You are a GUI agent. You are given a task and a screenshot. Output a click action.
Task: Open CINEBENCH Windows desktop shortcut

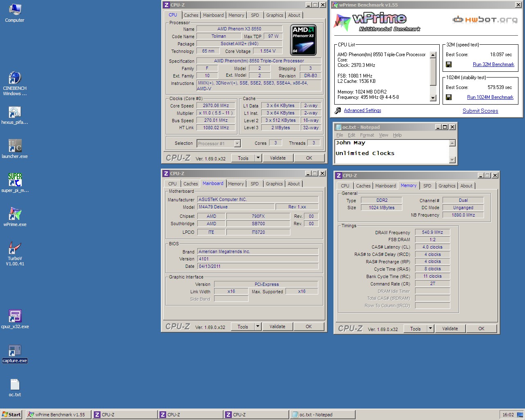point(15,84)
